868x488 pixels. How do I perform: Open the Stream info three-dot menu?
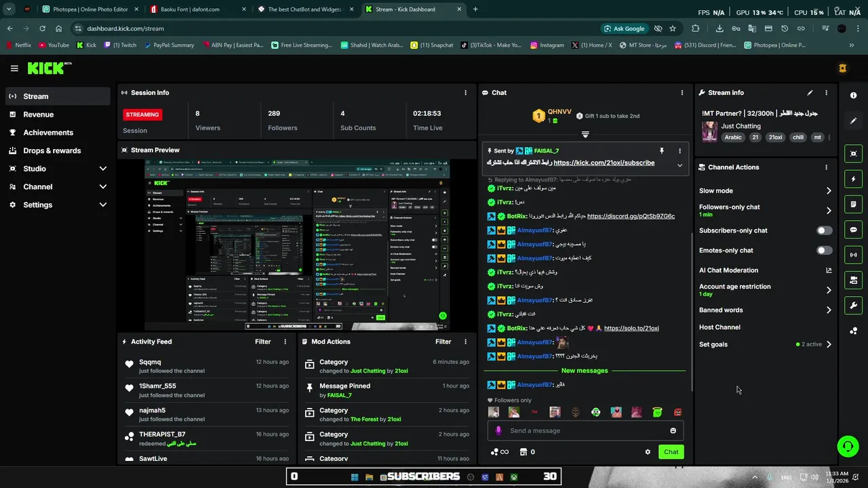tap(826, 93)
